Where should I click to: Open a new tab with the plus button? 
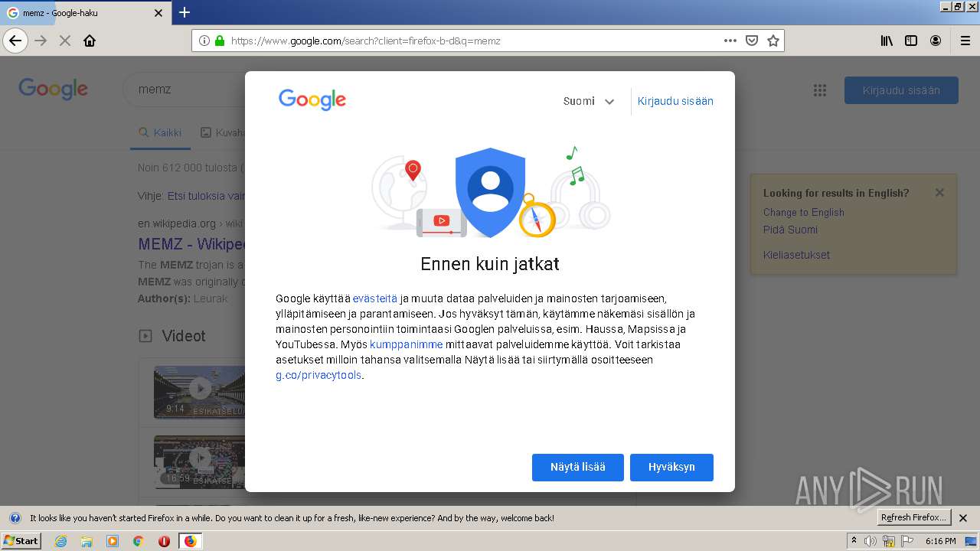pyautogui.click(x=185, y=12)
